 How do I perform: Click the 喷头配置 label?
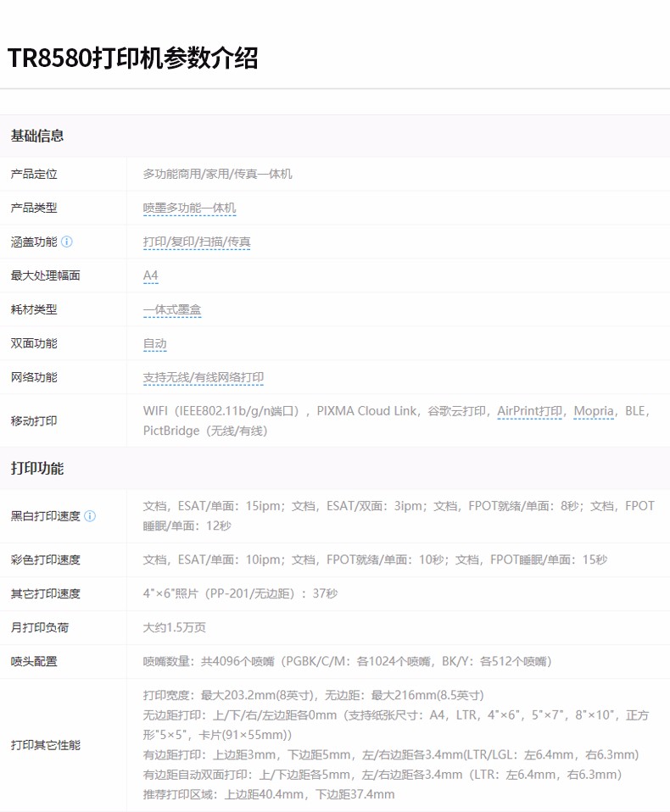point(34,661)
